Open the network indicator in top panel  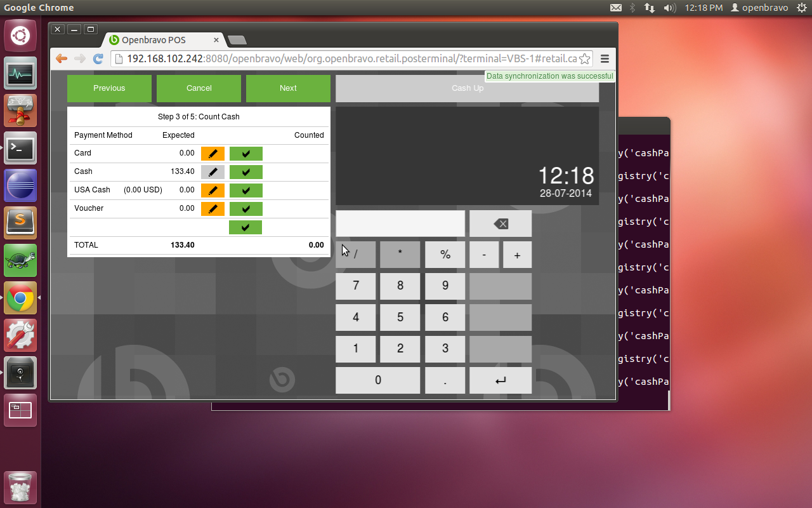click(649, 8)
